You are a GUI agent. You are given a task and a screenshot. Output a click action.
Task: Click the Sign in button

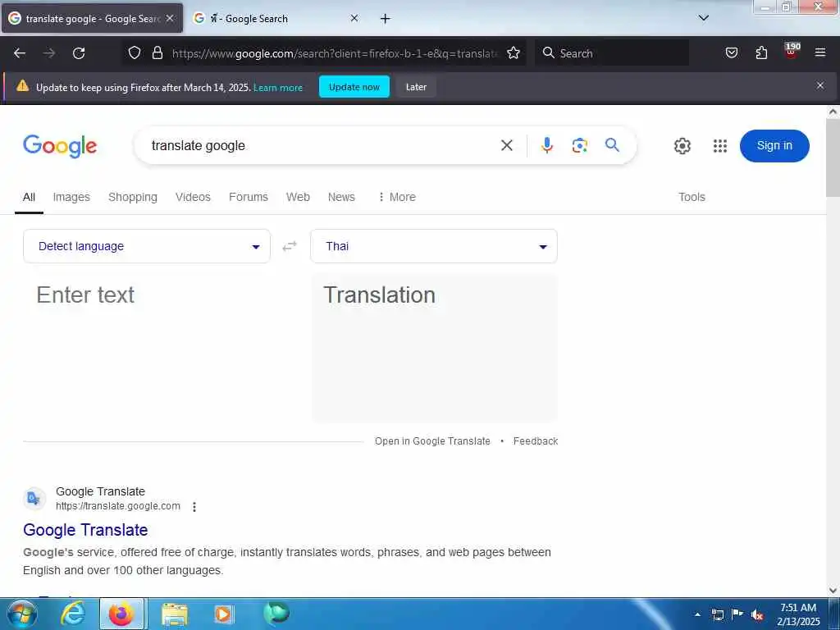[774, 146]
